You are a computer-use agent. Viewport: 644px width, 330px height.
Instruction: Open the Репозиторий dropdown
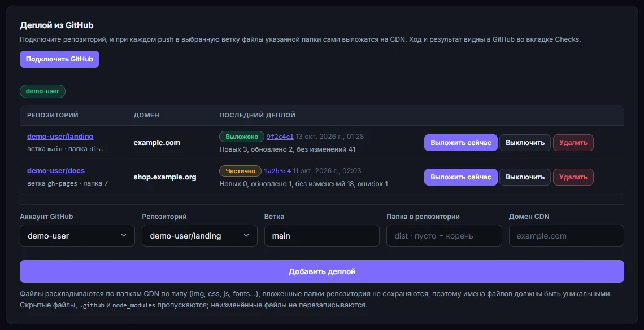(x=199, y=236)
